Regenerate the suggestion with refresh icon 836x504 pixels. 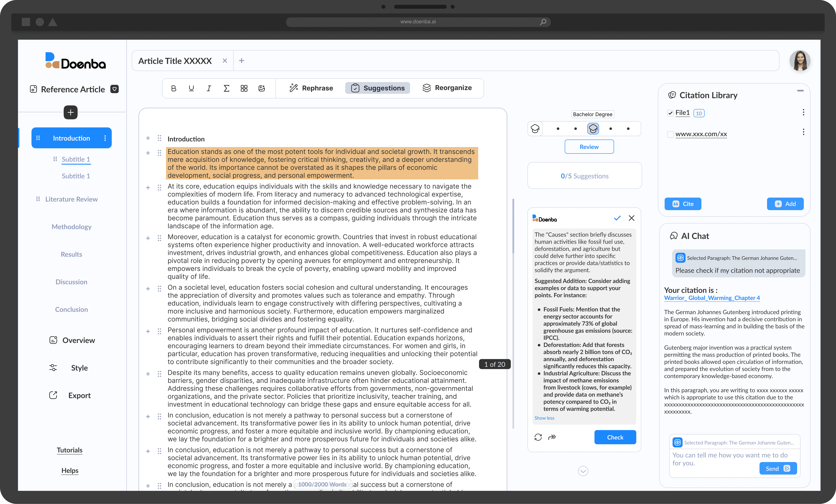click(x=538, y=437)
